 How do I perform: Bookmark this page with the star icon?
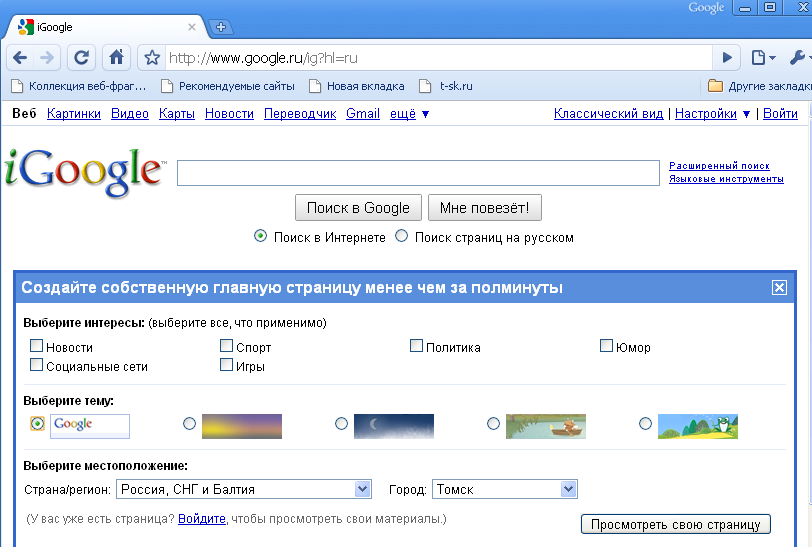(152, 57)
